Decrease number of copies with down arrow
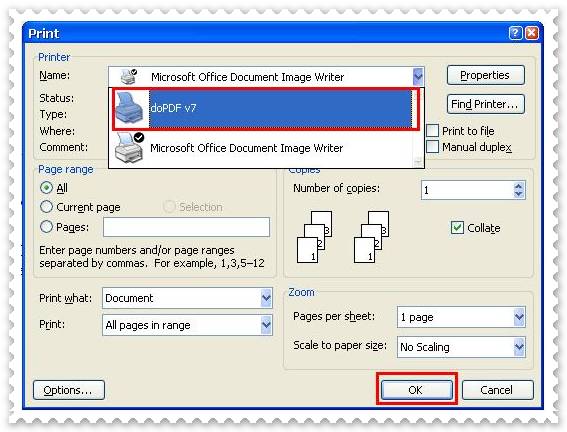Viewport: 567px width, 432px height. 519,194
